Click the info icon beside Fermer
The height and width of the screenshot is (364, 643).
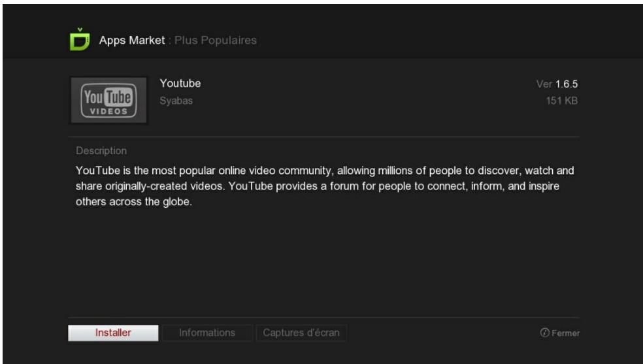(x=544, y=333)
